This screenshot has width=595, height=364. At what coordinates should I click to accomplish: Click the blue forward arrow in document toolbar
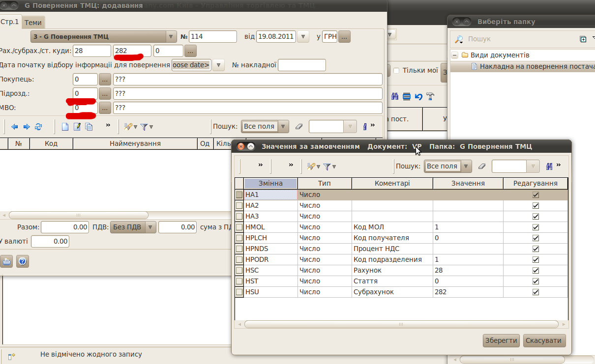click(27, 127)
